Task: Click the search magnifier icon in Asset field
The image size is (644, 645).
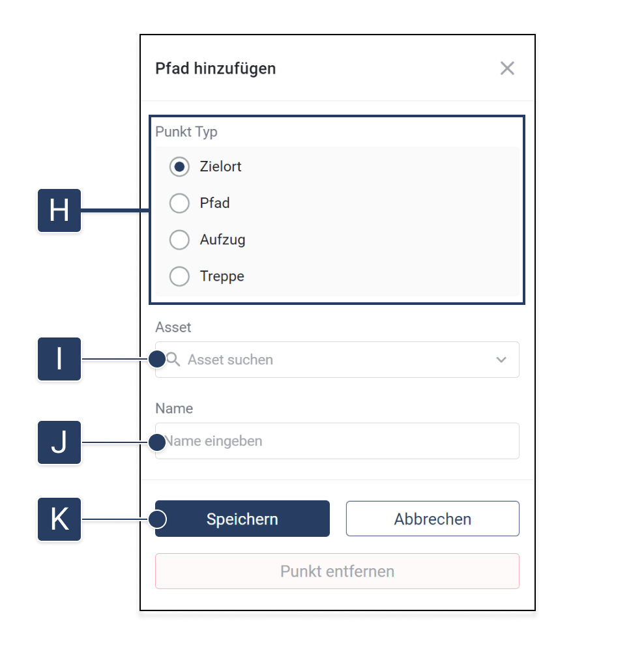Action: point(173,360)
